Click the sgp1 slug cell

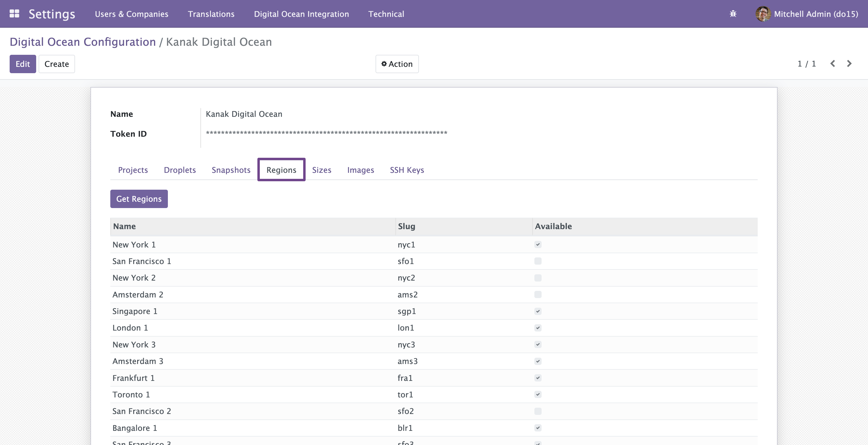tap(464, 311)
